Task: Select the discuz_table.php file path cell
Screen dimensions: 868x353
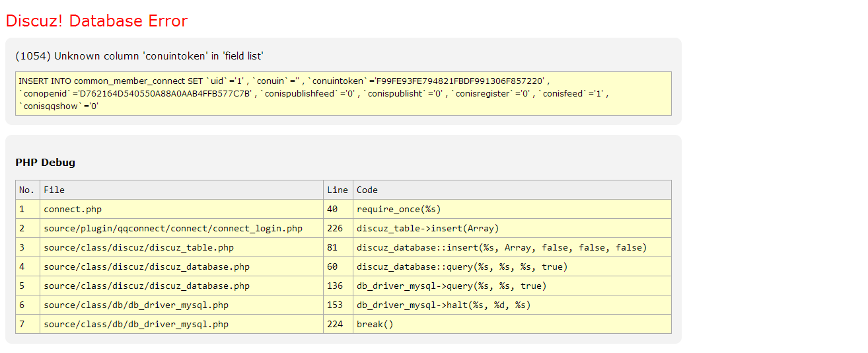Action: click(x=139, y=247)
